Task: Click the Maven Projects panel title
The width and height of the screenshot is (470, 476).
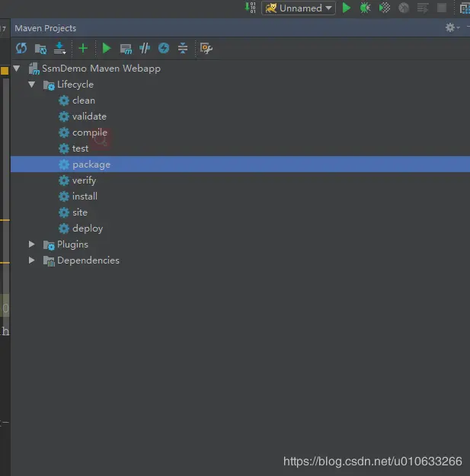Action: [x=45, y=28]
